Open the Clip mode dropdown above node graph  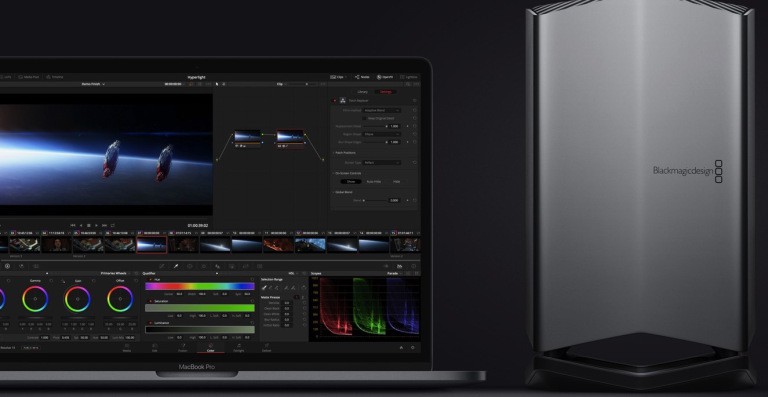click(282, 84)
